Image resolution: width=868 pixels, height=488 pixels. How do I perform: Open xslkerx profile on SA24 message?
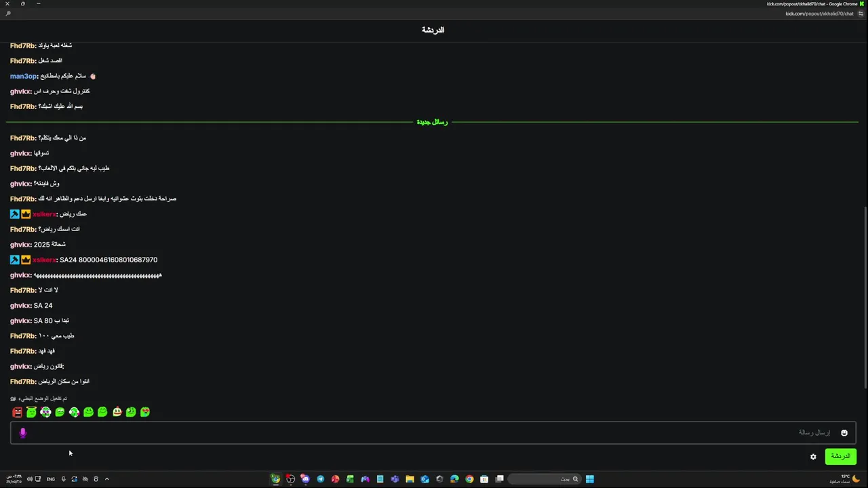pyautogui.click(x=44, y=260)
